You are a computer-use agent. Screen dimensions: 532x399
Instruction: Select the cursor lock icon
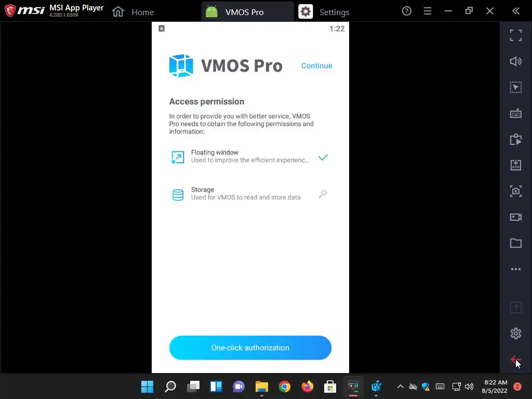(x=516, y=87)
